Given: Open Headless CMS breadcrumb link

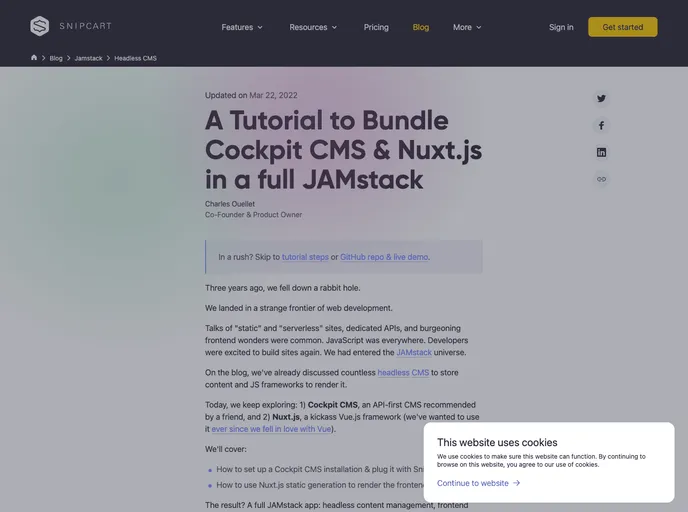Looking at the screenshot, I should click(135, 58).
